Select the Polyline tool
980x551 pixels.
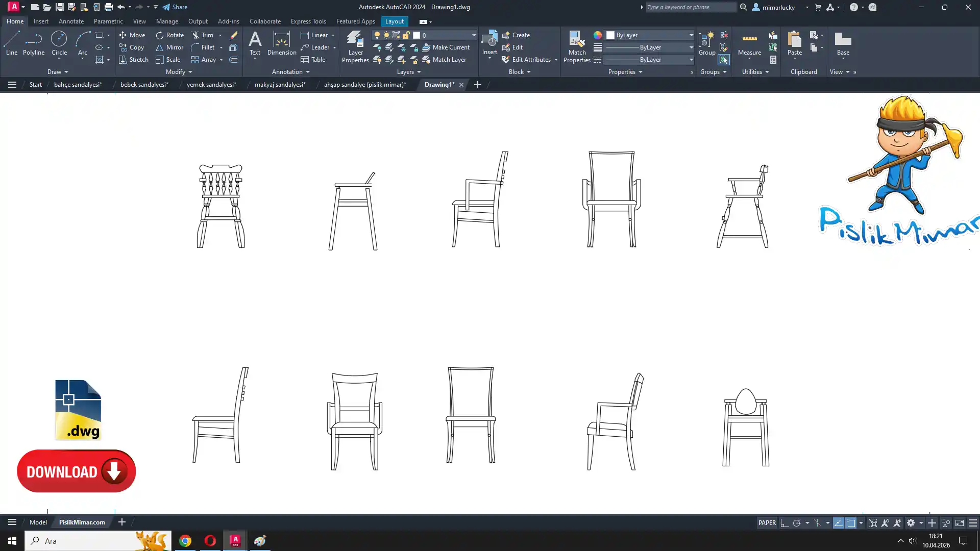click(x=34, y=43)
